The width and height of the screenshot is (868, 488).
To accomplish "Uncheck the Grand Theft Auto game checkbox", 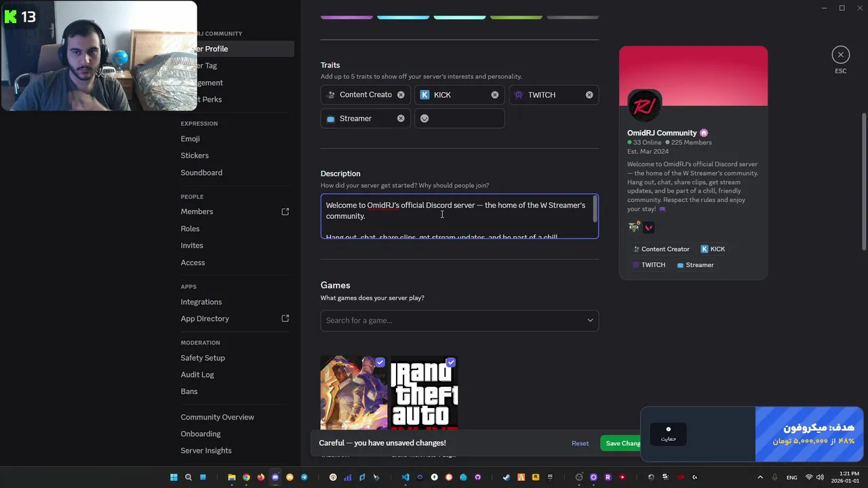I will tap(451, 363).
